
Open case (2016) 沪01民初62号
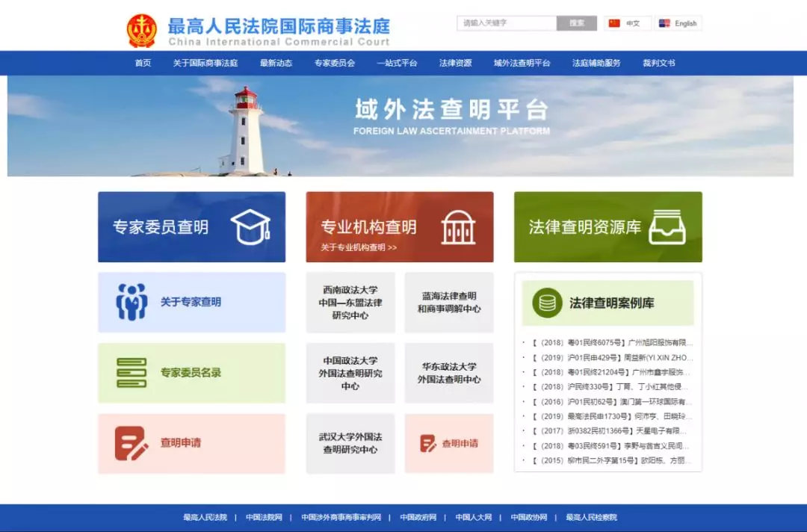(613, 402)
